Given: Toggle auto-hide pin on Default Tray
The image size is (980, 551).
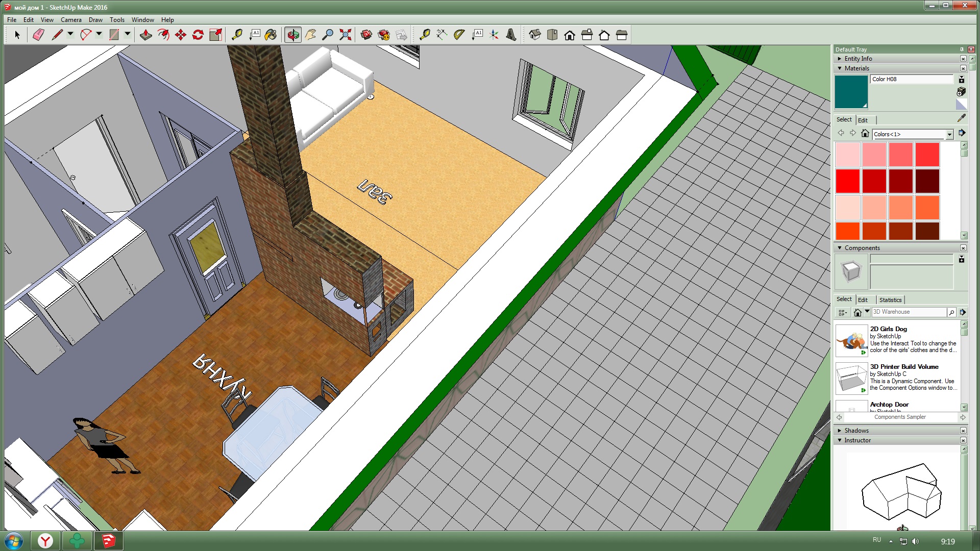Looking at the screenshot, I should coord(962,49).
